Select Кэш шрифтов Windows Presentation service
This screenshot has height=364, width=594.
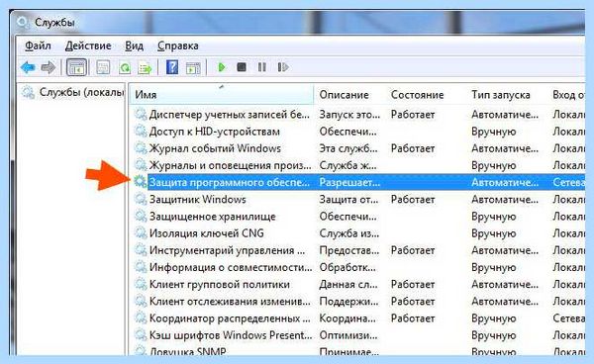click(231, 335)
